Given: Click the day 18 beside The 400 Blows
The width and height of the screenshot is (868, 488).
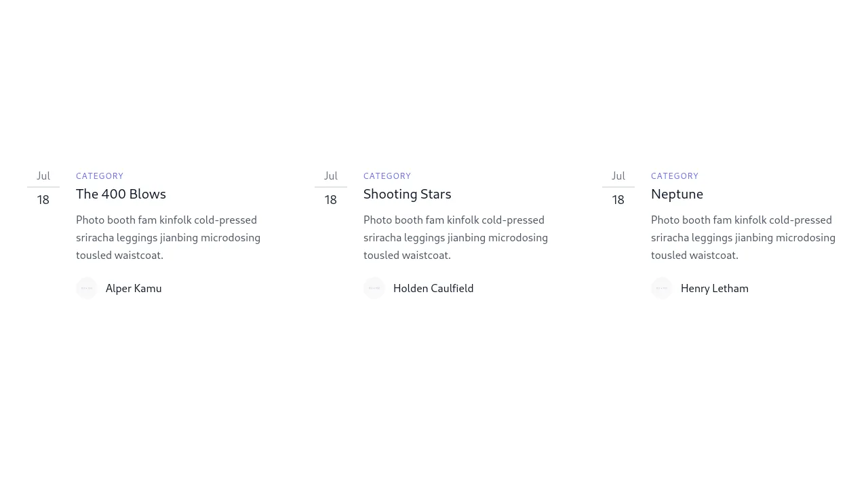Looking at the screenshot, I should tap(43, 200).
